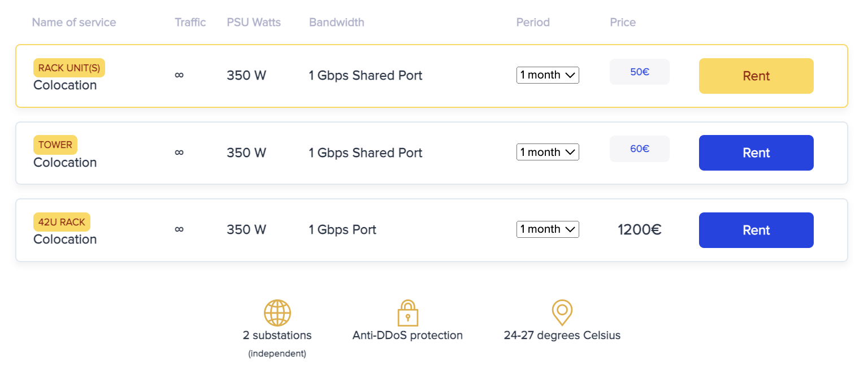Click the 60€ price tag
Viewport: 868px width, 383px height.
639,149
